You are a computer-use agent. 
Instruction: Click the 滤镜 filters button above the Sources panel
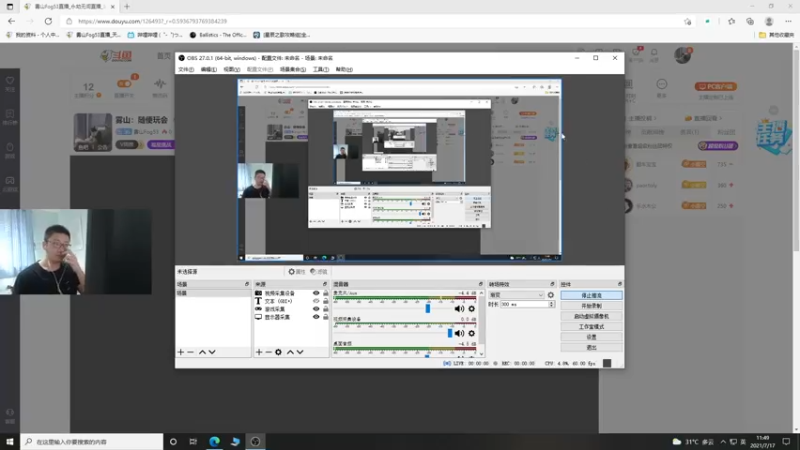coord(319,272)
